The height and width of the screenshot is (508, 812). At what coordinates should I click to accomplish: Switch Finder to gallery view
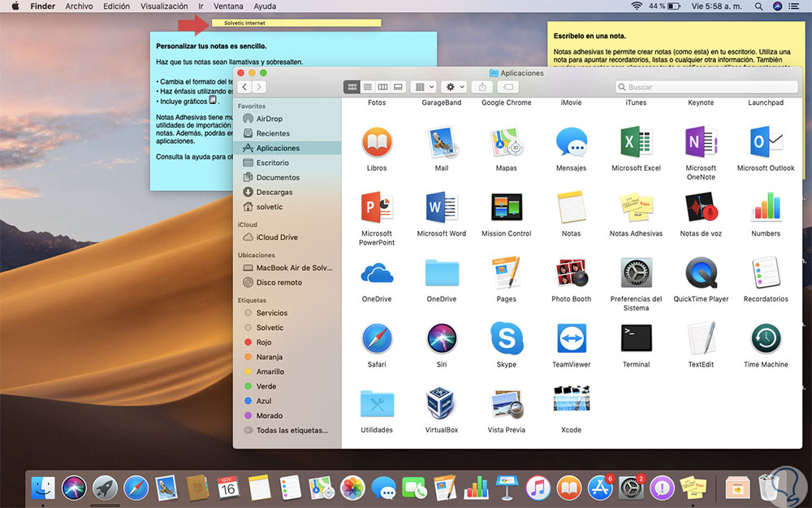click(x=398, y=87)
